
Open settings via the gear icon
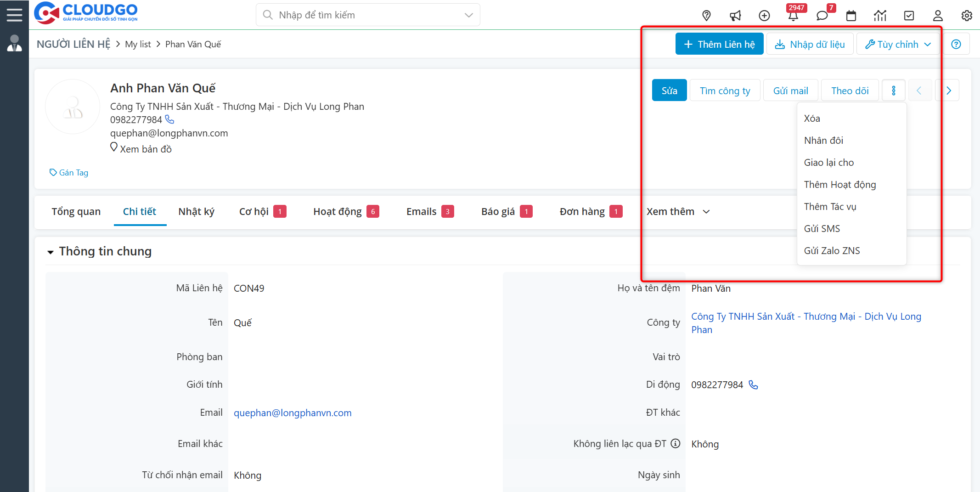(967, 15)
